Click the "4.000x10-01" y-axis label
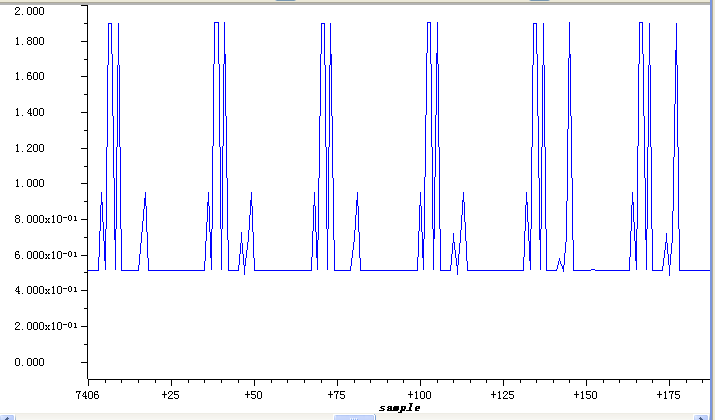Screen dimensions: 715x420 [x=46, y=290]
